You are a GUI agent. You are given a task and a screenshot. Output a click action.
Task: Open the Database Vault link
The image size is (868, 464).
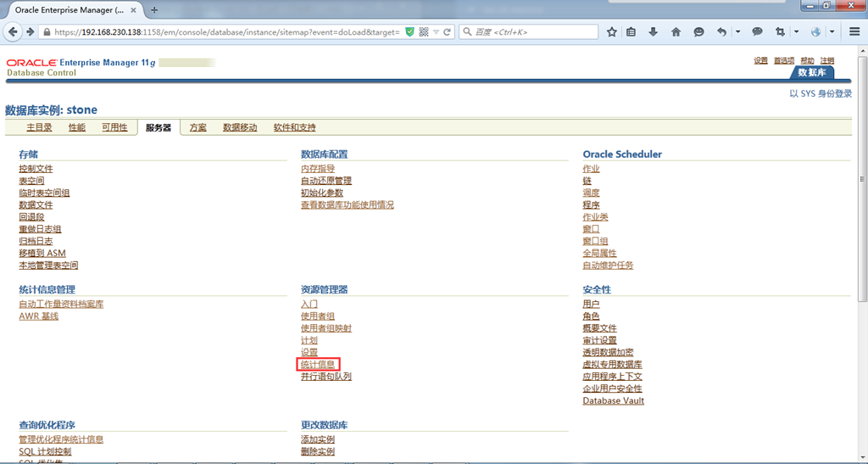point(614,401)
